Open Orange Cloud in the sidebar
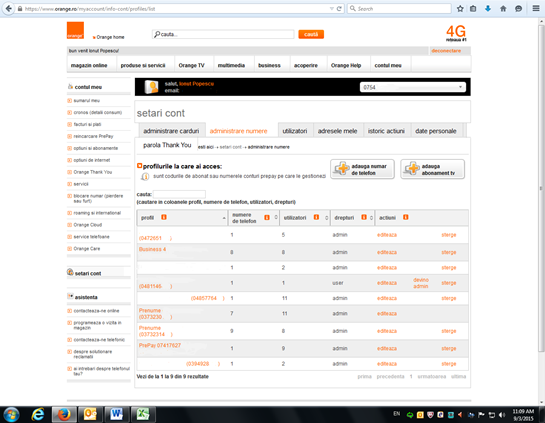The height and width of the screenshot is (423, 545). coord(88,225)
